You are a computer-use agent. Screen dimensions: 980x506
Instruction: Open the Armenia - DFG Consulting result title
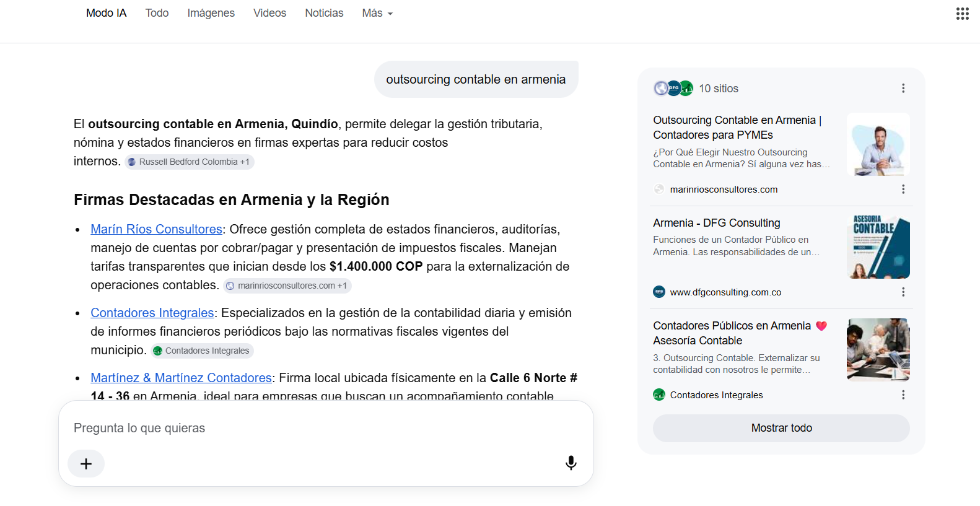[717, 223]
